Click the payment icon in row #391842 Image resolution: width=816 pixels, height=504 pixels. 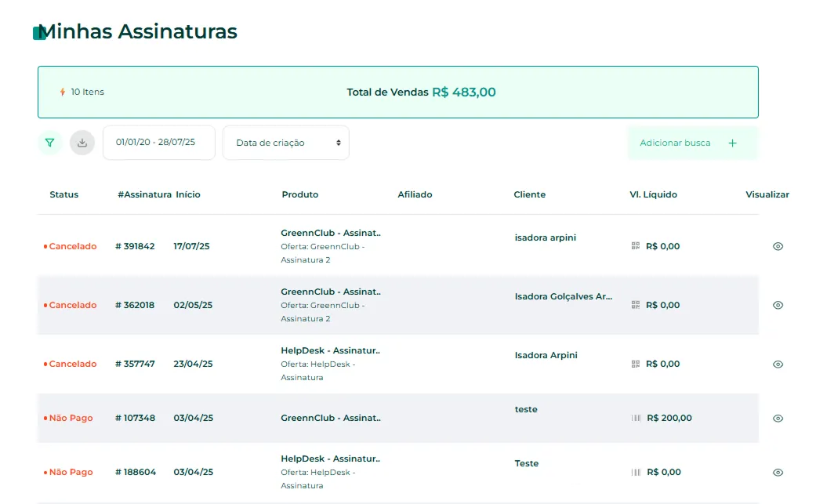(636, 246)
